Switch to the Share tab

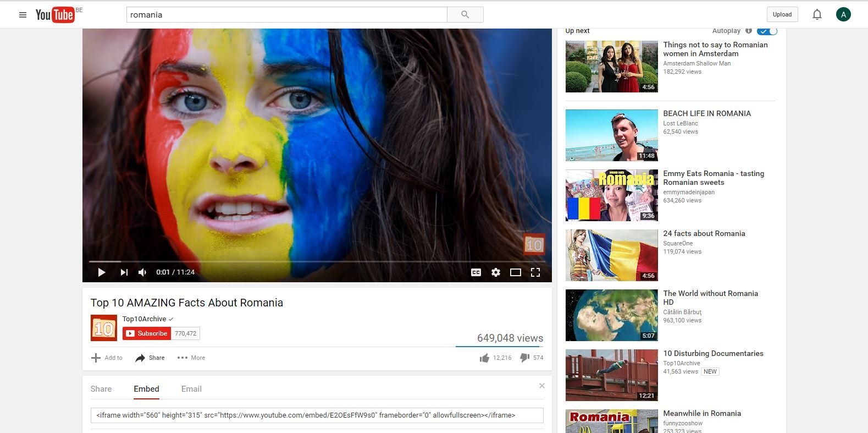coord(101,389)
